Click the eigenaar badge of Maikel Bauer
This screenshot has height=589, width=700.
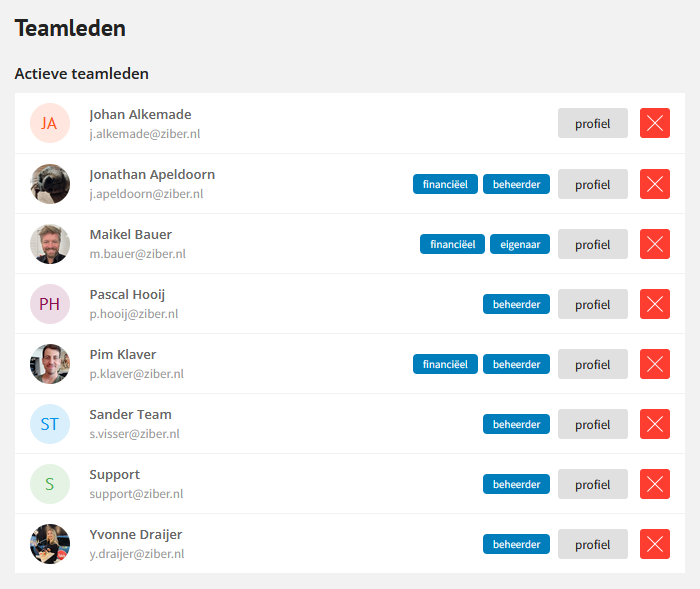[520, 244]
